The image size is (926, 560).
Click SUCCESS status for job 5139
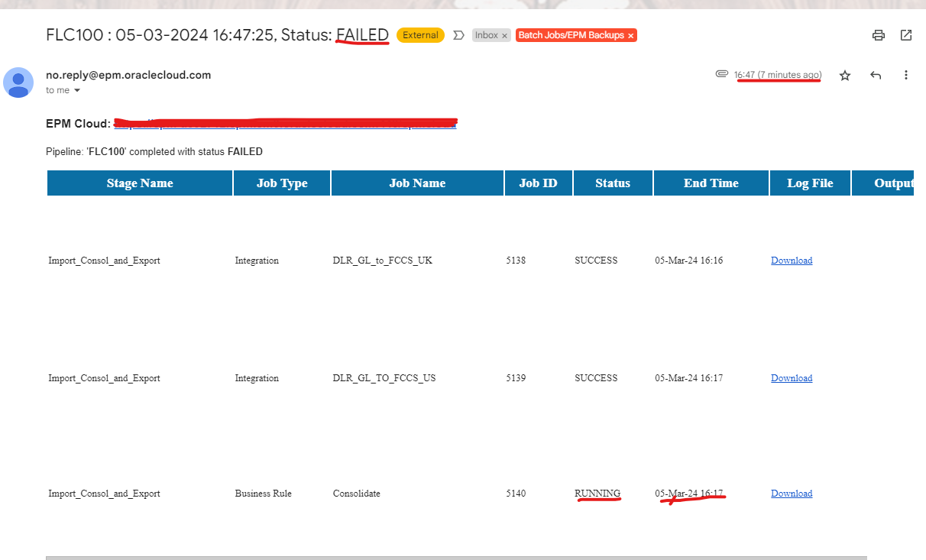pos(596,378)
